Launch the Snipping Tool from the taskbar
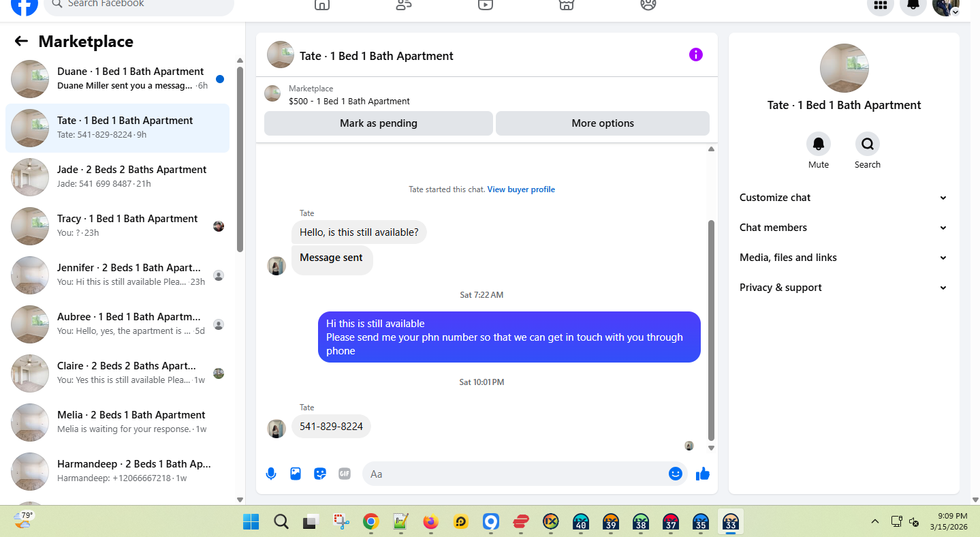The image size is (980, 537). click(x=341, y=522)
